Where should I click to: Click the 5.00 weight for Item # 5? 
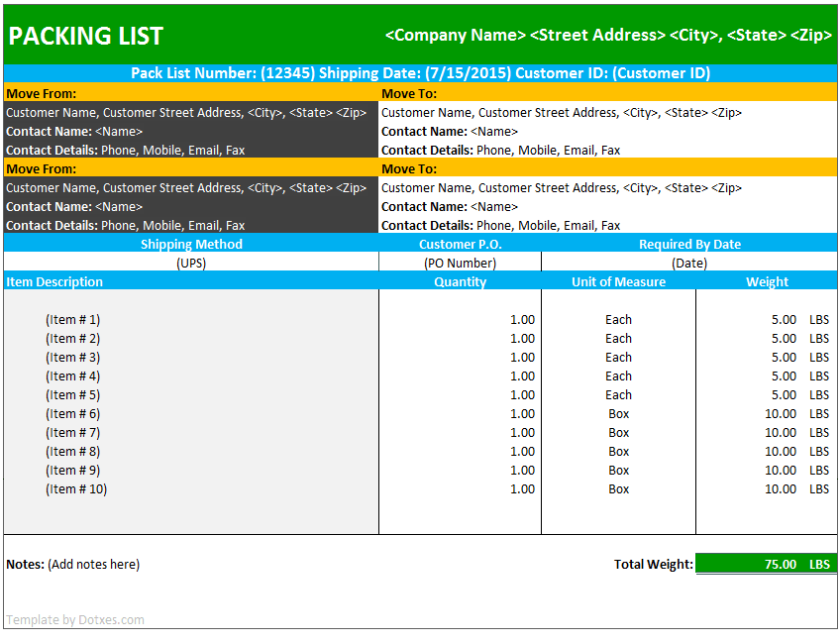click(784, 395)
